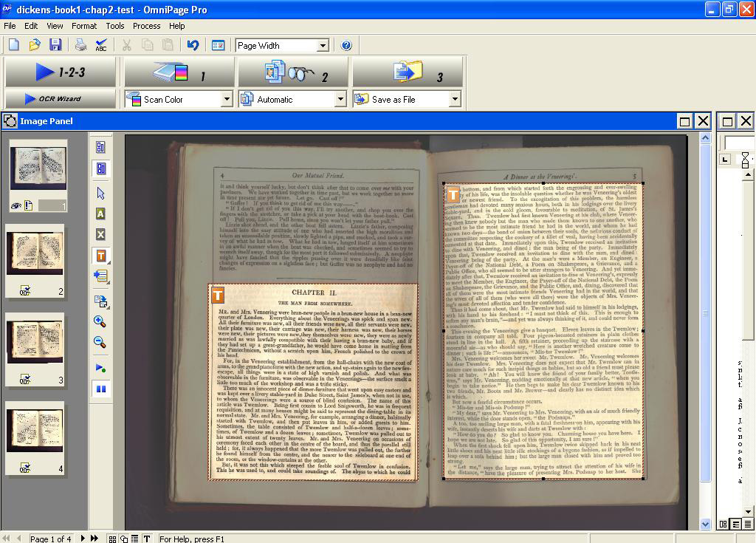
Task: Expand the Scan Color dropdown arrow
Action: (227, 100)
